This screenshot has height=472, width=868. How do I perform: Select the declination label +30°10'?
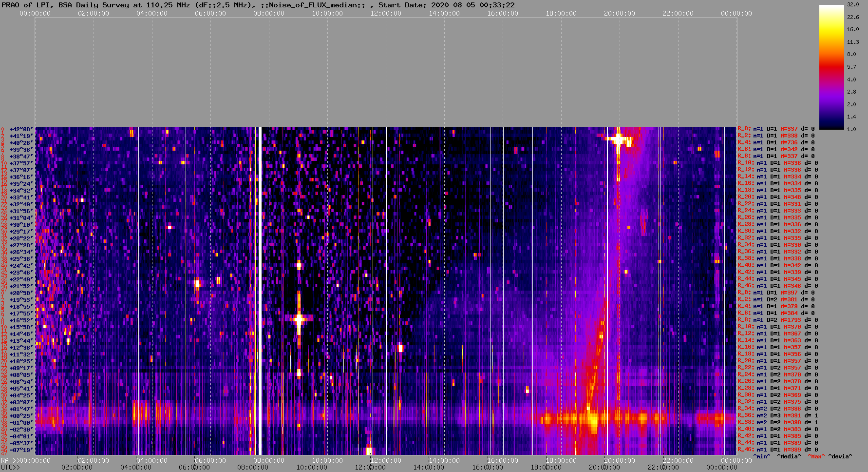point(21,225)
